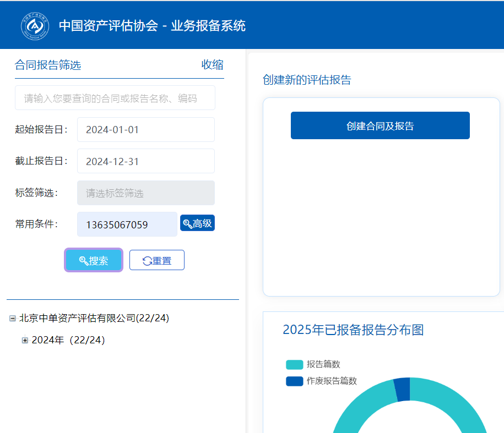Toggle 报告篇数 legend swatch
The width and height of the screenshot is (504, 433).
tap(294, 364)
